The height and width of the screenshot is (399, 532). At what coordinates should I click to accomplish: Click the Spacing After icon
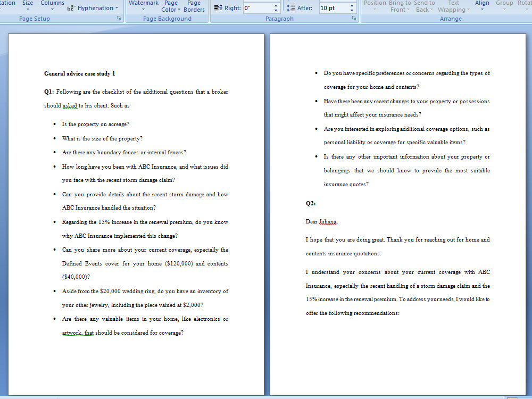click(290, 8)
